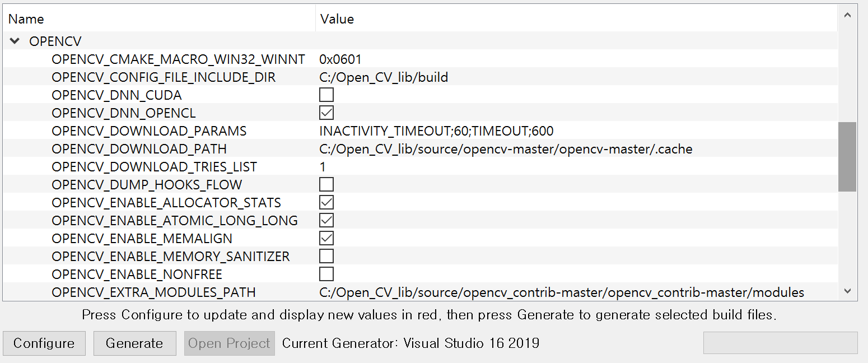
Task: Enable OPENCV_ENABLE_MEMORY_SANITIZER checkbox
Action: click(326, 256)
